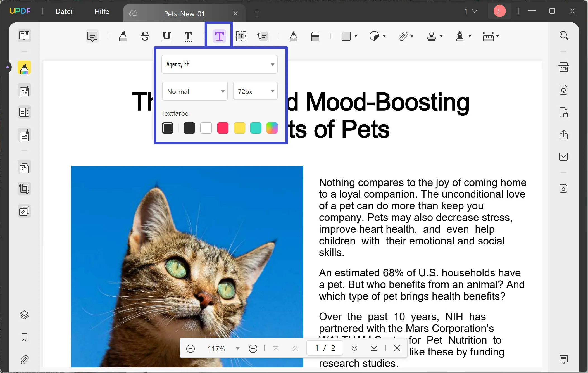Click the highlighter tool icon
The image size is (588, 373).
tap(123, 36)
